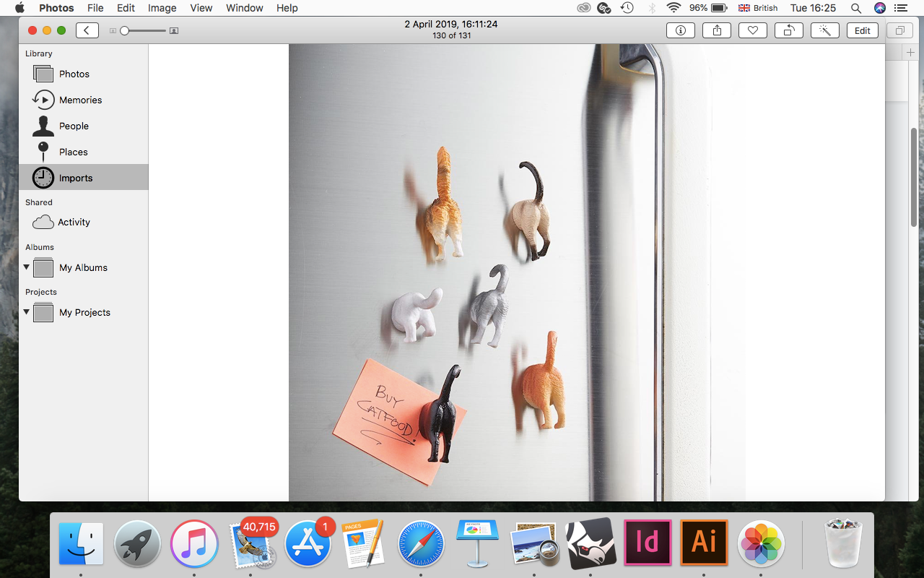Open the Share menu in the toolbar
This screenshot has height=578, width=924.
click(717, 30)
